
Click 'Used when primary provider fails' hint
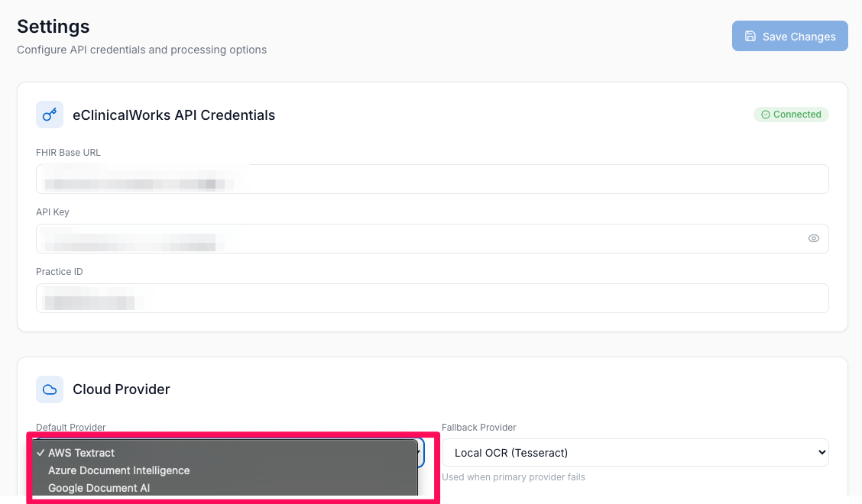[514, 477]
